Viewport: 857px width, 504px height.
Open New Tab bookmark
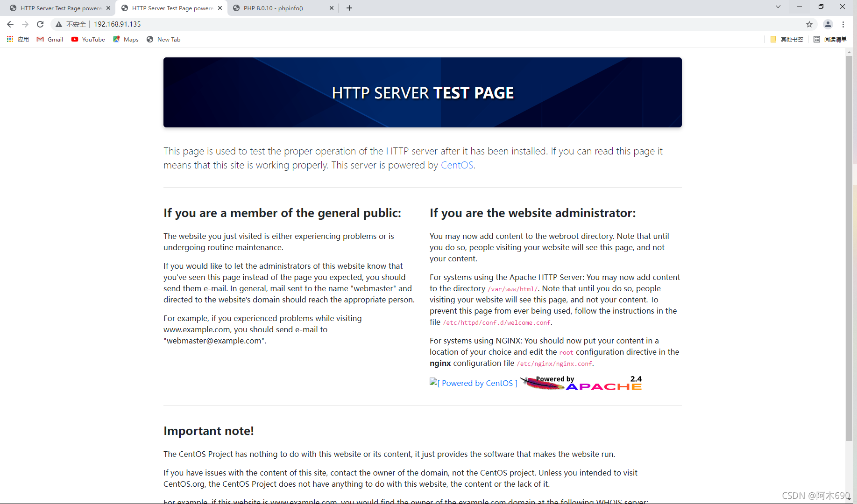click(163, 39)
